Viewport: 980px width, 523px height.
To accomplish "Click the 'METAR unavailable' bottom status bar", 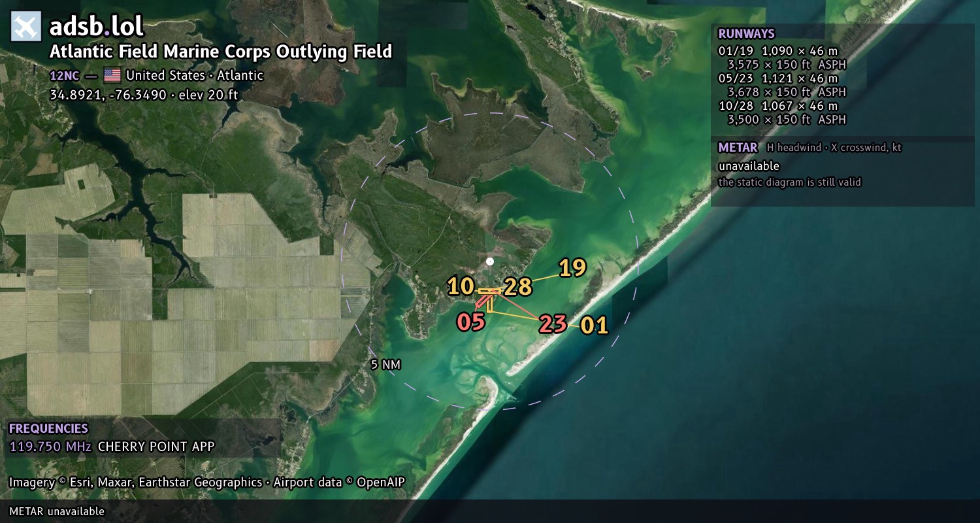I will click(490, 511).
